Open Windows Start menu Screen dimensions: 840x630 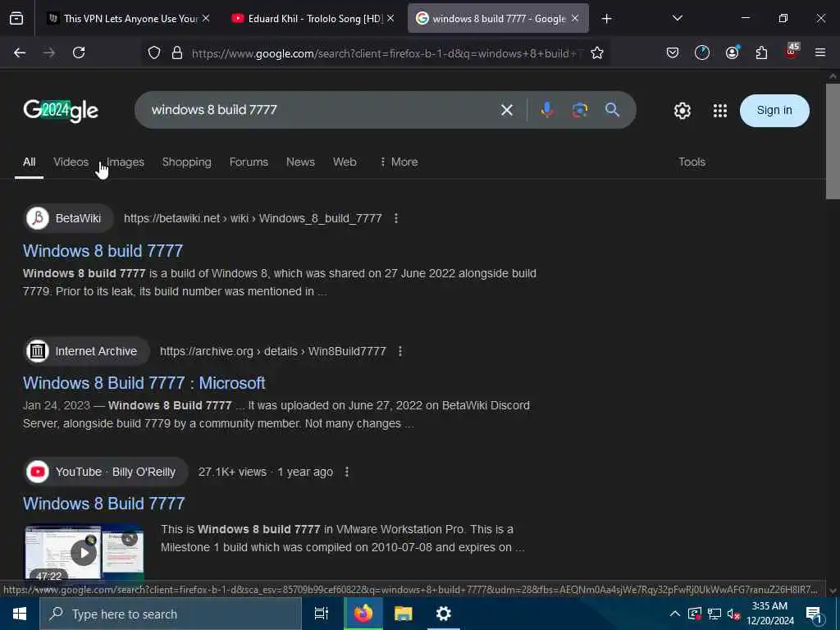point(20,614)
